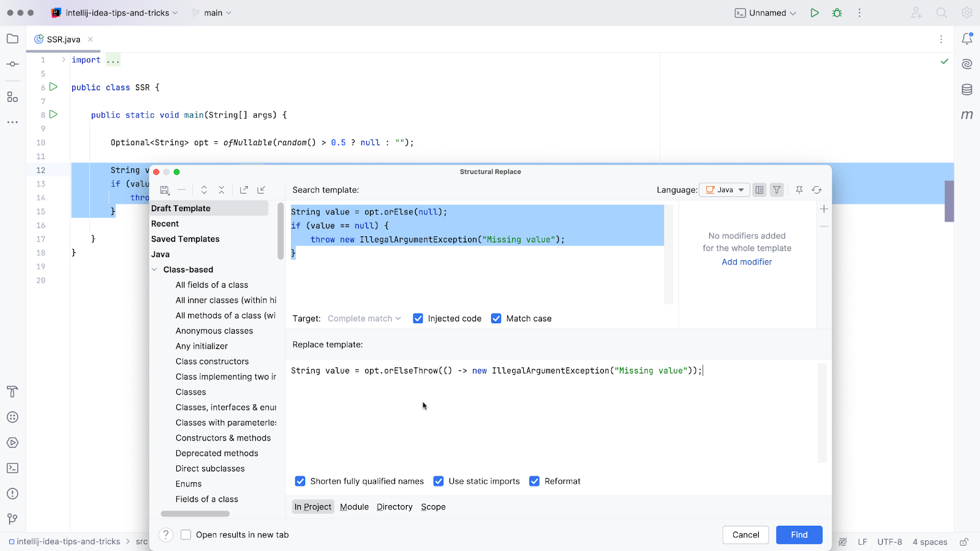Click the Cancel button
Viewport: 980px width, 551px height.
point(745,534)
